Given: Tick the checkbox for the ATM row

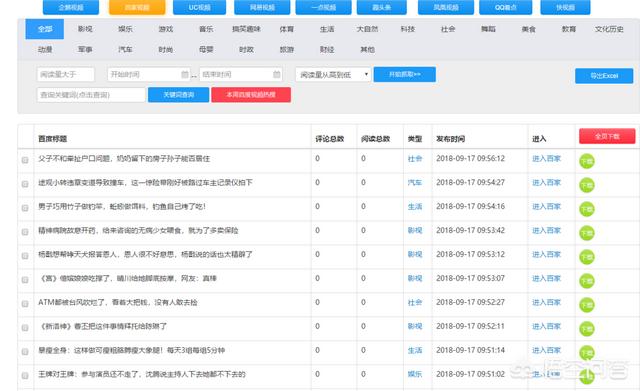Looking at the screenshot, I should point(25,304).
